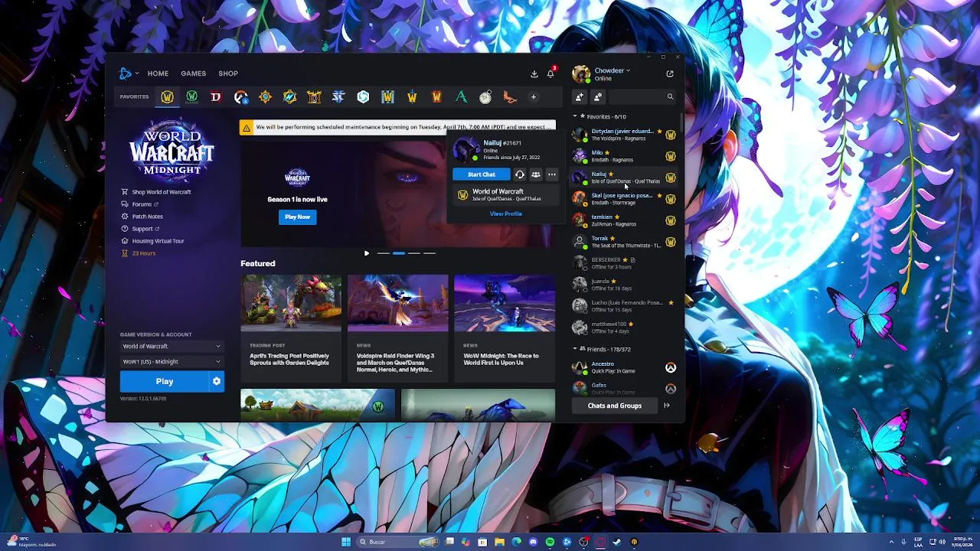Screen dimensions: 980x551
Task: Select friend Torrak in the list
Action: coord(626,242)
